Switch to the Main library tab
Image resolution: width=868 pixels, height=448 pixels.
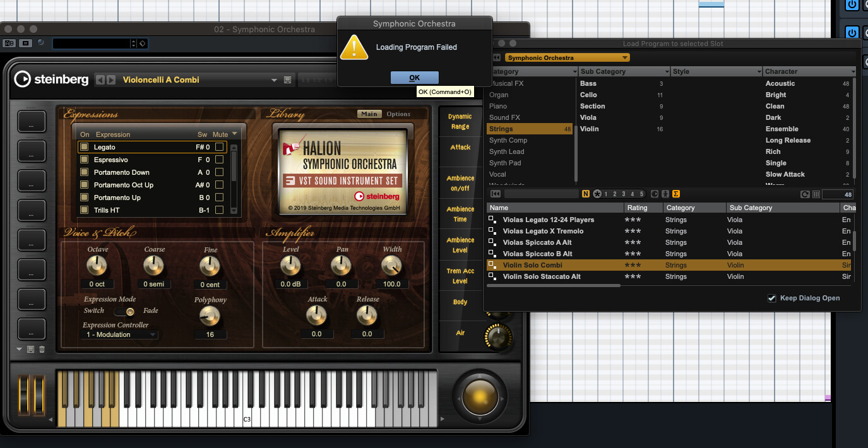[x=369, y=114]
